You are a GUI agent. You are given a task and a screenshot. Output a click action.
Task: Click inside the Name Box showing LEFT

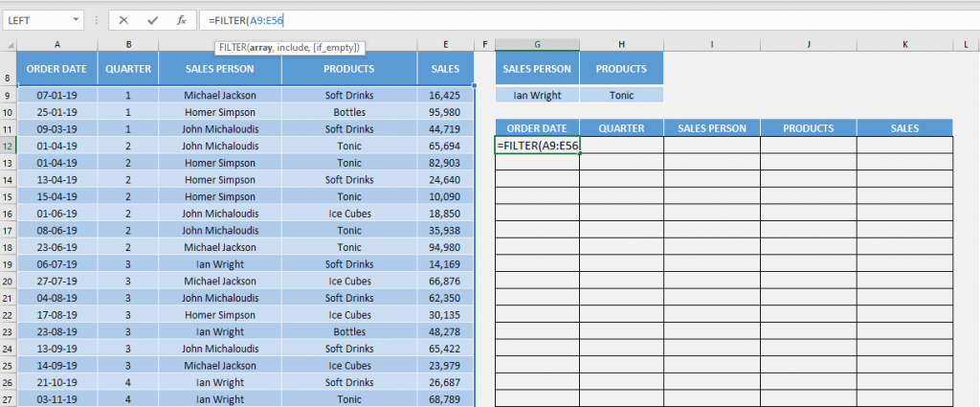click(36, 20)
